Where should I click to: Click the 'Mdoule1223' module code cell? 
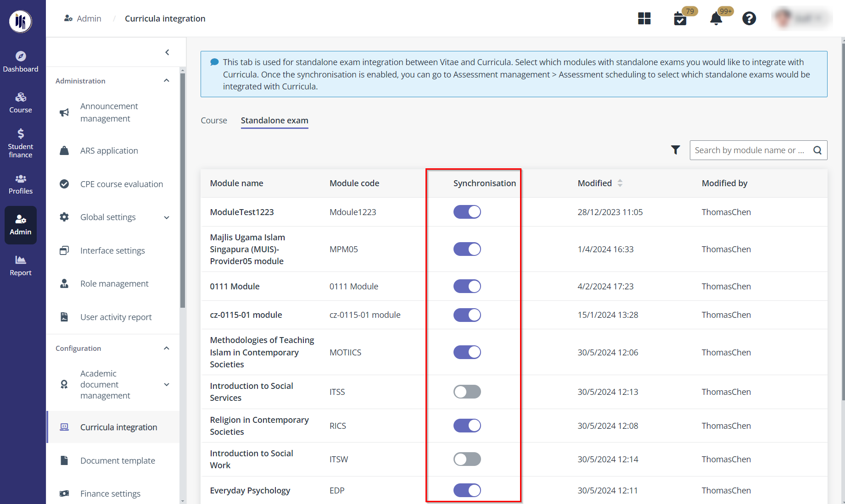tap(353, 212)
